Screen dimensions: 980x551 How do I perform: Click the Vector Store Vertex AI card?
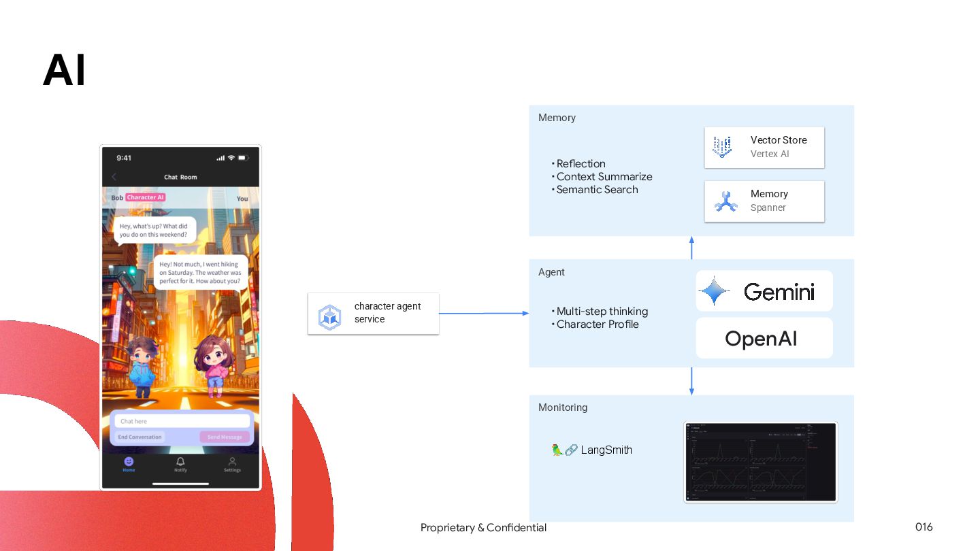[x=764, y=147]
